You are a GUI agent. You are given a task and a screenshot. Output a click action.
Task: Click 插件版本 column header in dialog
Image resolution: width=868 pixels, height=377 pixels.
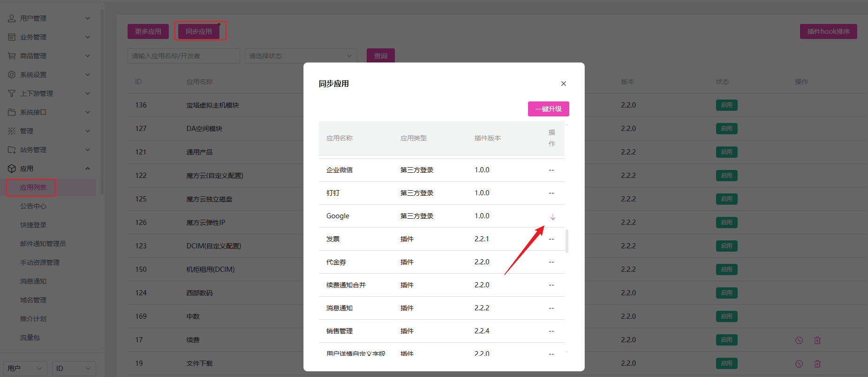click(488, 138)
